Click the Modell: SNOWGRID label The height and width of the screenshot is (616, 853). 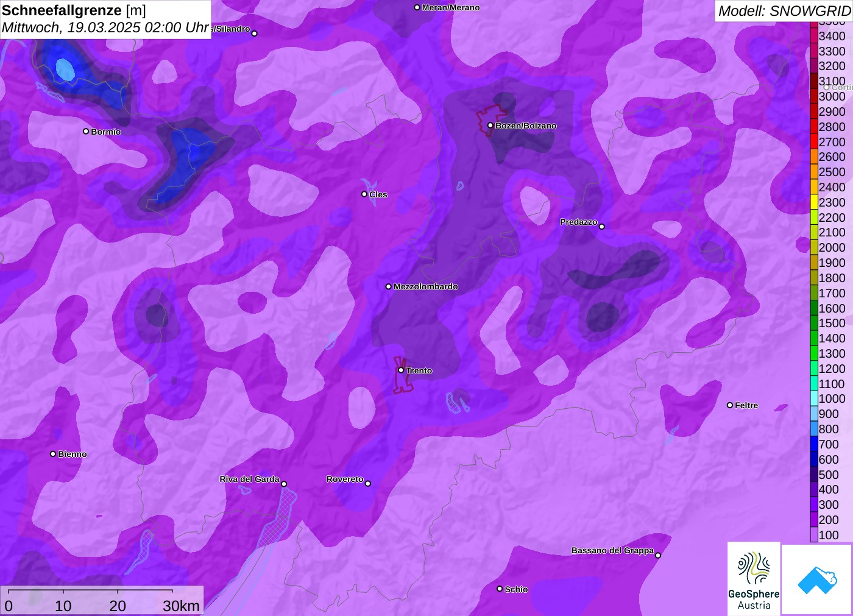pyautogui.click(x=784, y=11)
